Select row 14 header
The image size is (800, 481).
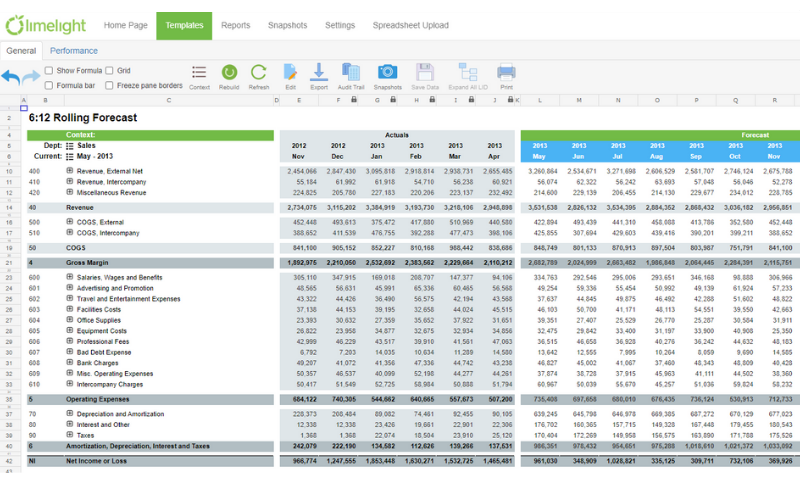pyautogui.click(x=9, y=208)
